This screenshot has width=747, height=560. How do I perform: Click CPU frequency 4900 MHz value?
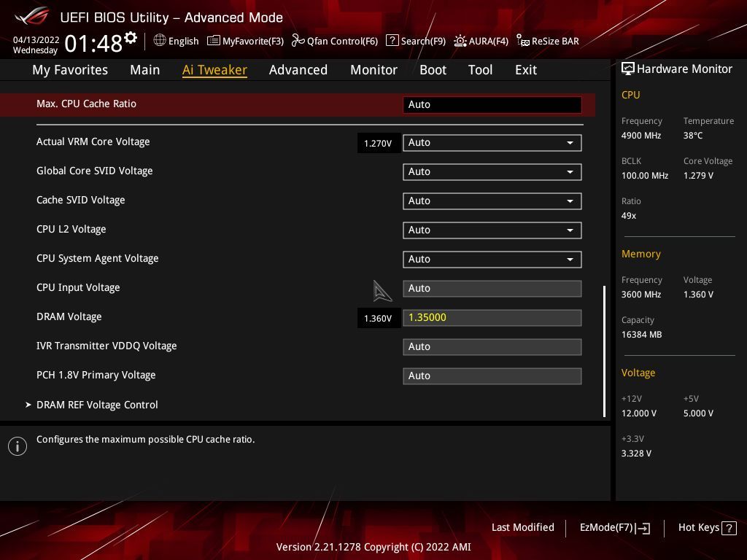[x=641, y=136]
